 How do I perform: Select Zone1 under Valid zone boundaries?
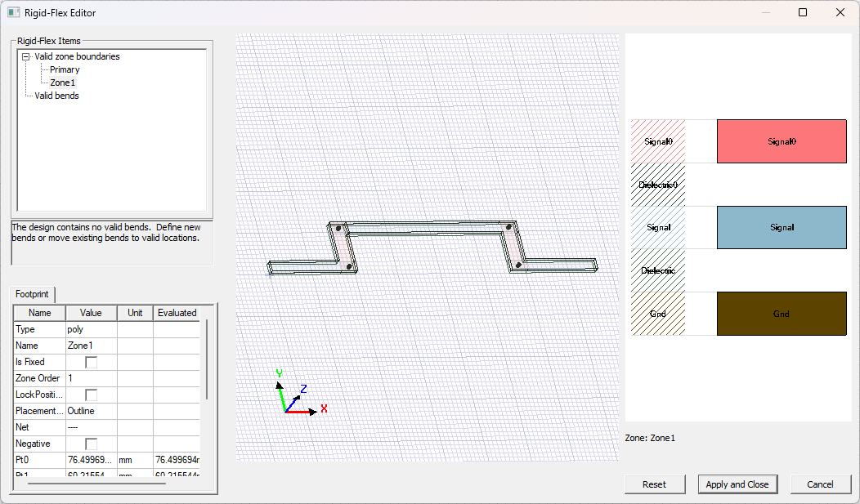(63, 82)
